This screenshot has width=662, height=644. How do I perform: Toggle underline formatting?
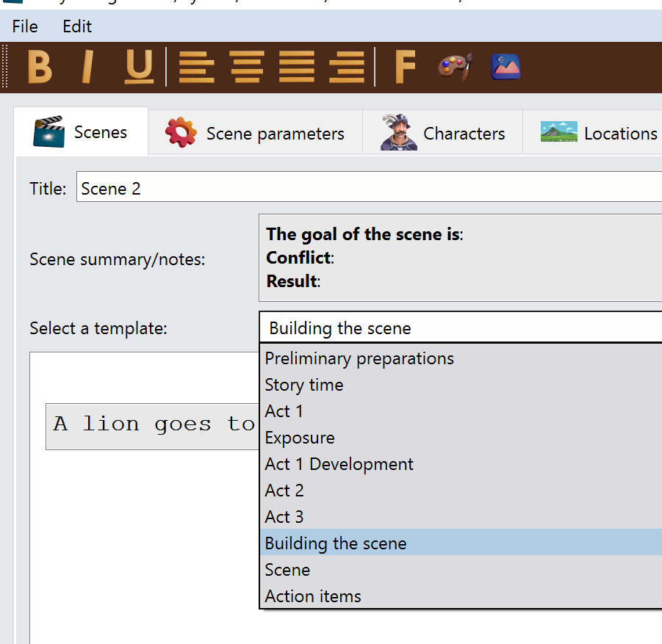[x=138, y=68]
